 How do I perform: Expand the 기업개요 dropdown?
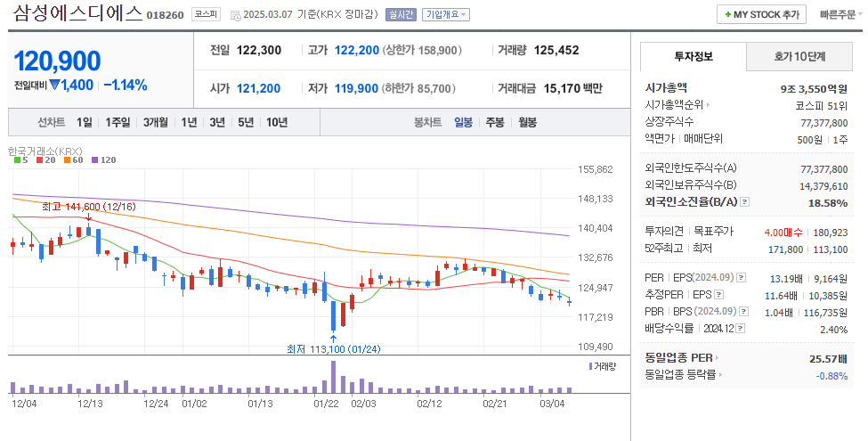[446, 15]
